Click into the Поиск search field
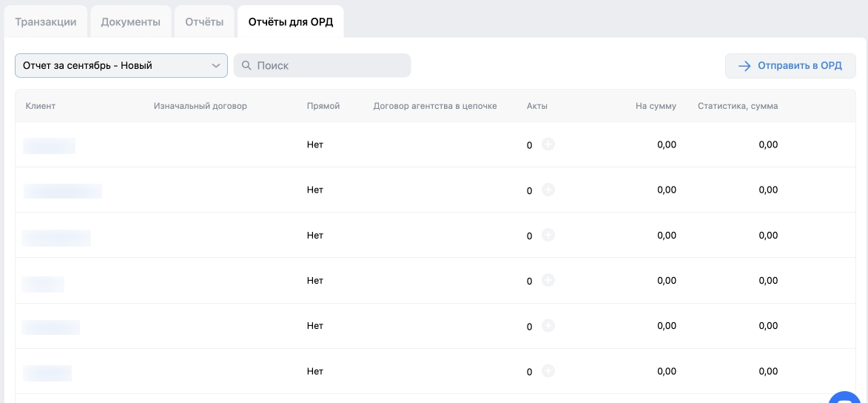The width and height of the screenshot is (868, 403). click(x=329, y=65)
